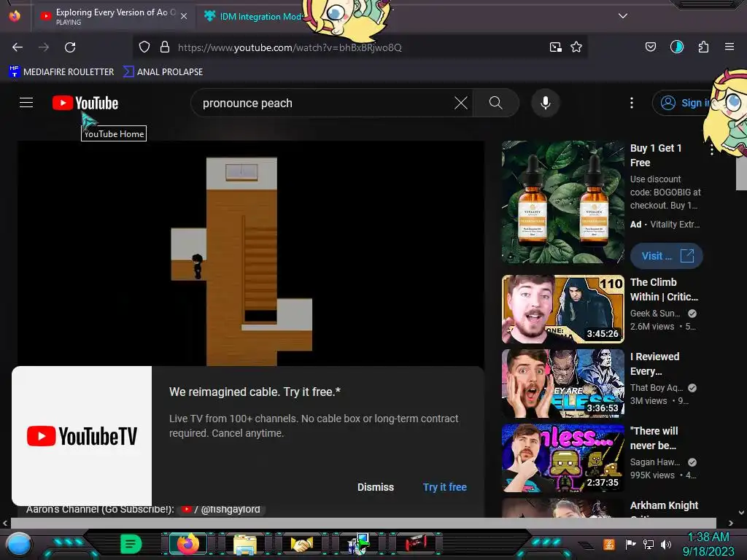Dismiss the YouTube TV promo
747x560 pixels.
point(376,487)
